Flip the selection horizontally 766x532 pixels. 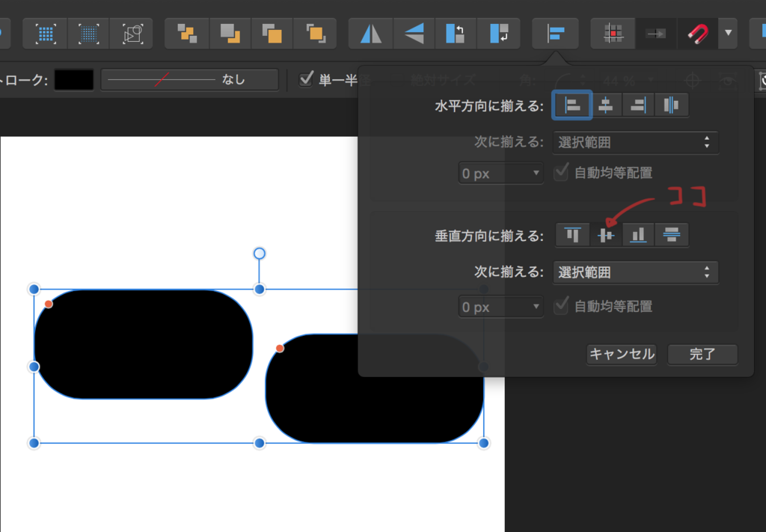pos(371,34)
